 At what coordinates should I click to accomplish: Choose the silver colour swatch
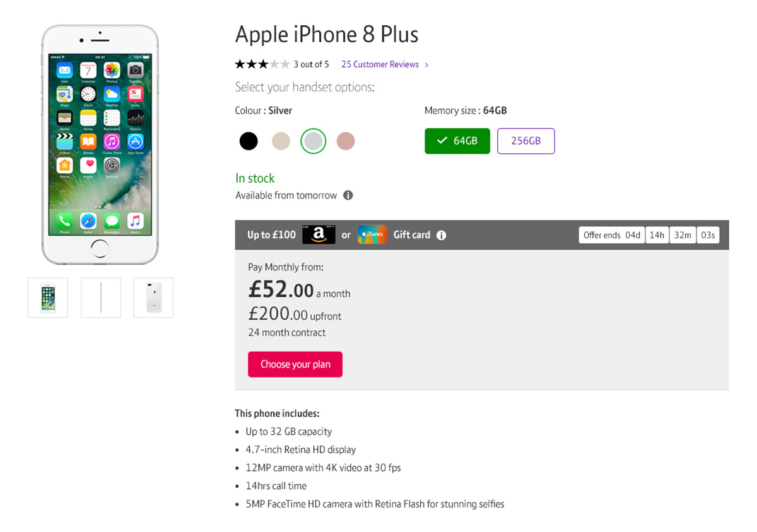(314, 141)
